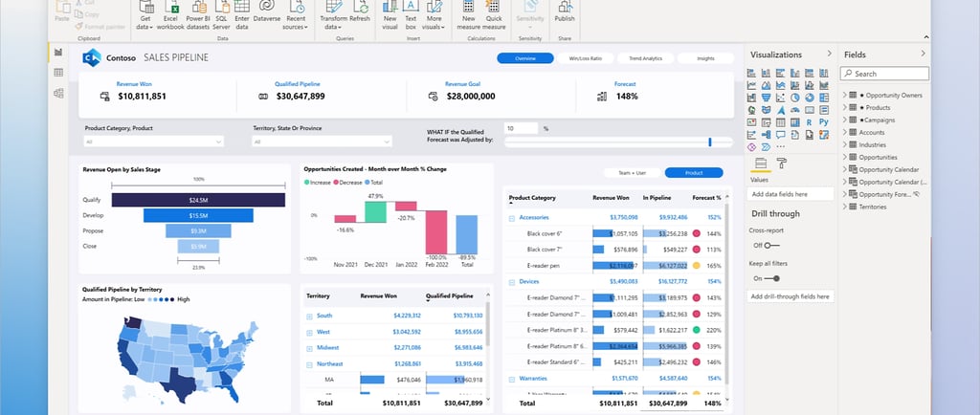The image size is (980, 415).
Task: Open the Recent sources dropdown
Action: click(x=296, y=15)
